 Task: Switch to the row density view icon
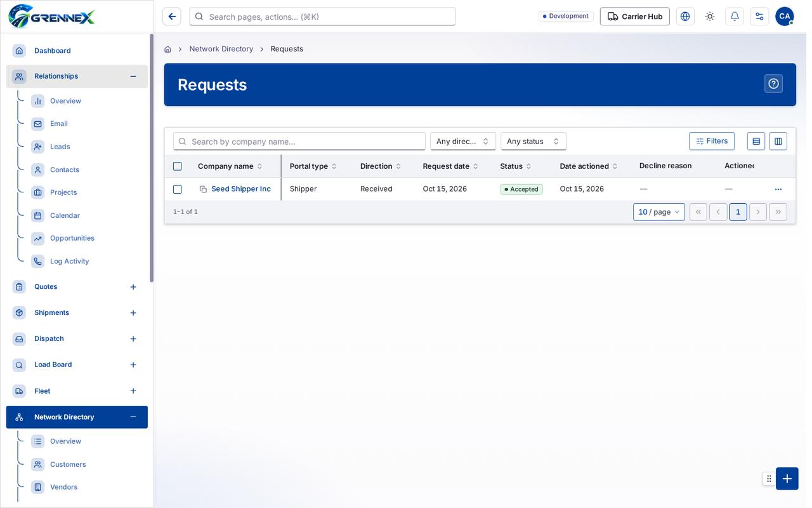point(756,141)
